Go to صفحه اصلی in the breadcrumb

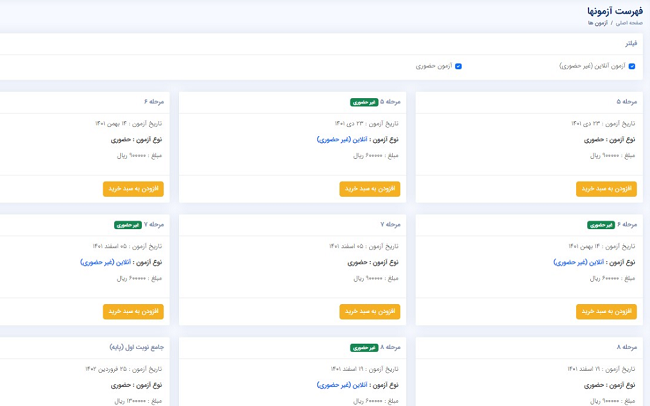(x=629, y=23)
